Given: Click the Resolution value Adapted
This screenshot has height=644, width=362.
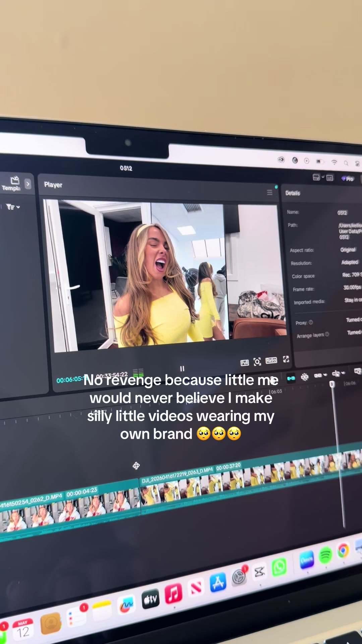Looking at the screenshot, I should (350, 262).
